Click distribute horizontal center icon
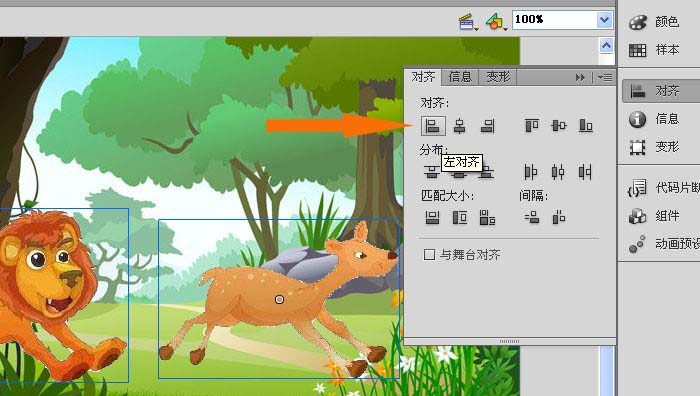 tap(558, 172)
